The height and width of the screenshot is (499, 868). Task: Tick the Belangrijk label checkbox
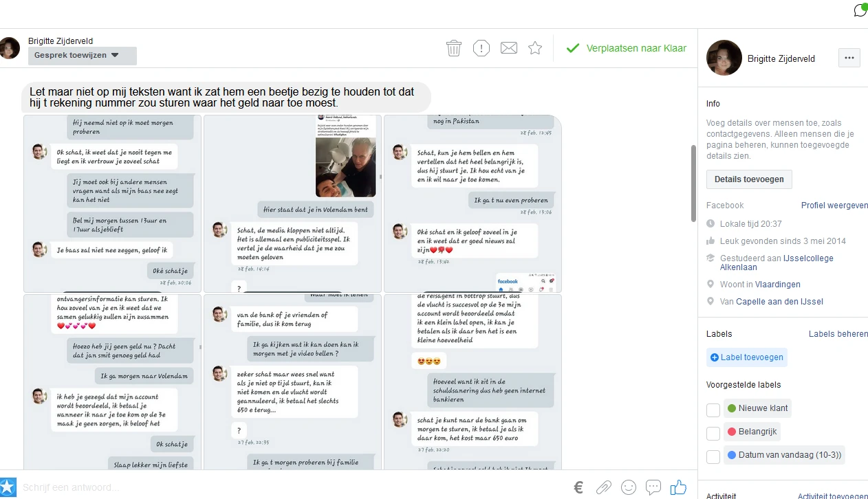[713, 433]
